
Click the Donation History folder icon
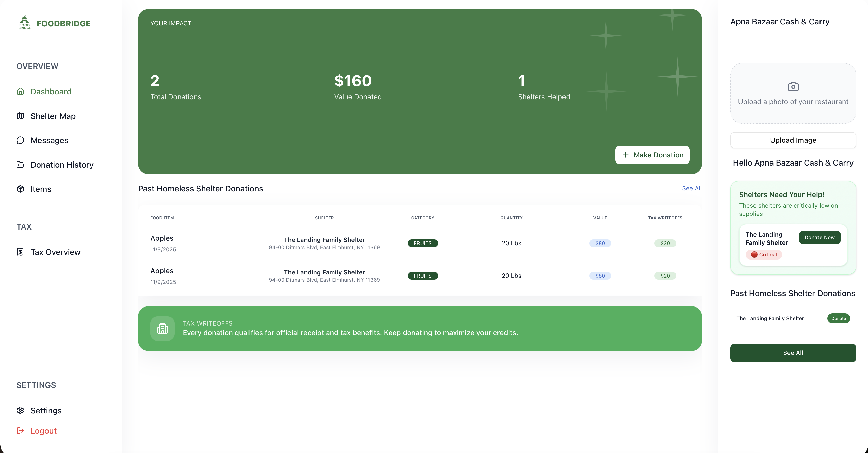[x=20, y=164]
